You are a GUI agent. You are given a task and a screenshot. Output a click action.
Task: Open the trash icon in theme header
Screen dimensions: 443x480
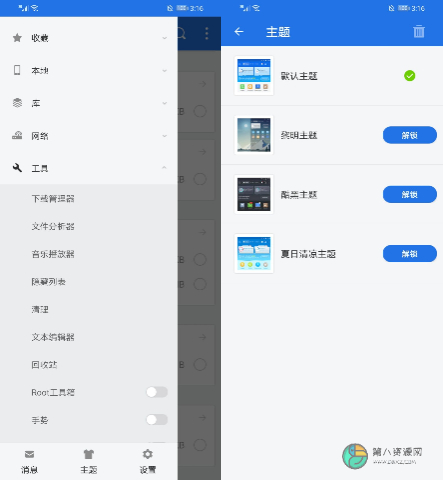click(419, 32)
